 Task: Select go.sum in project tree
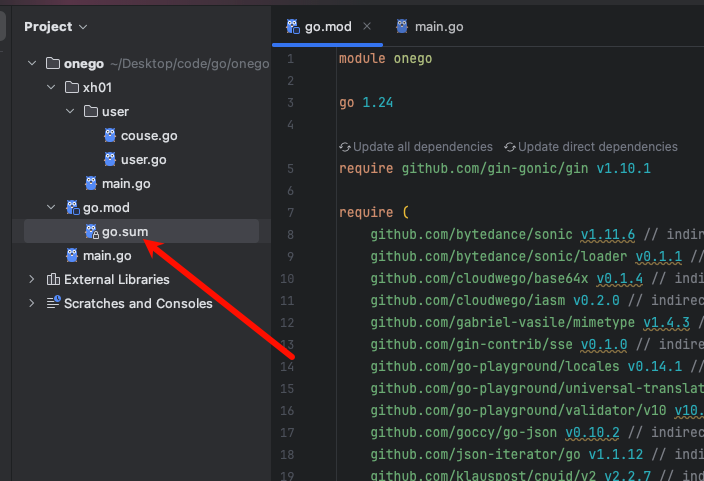tap(125, 232)
